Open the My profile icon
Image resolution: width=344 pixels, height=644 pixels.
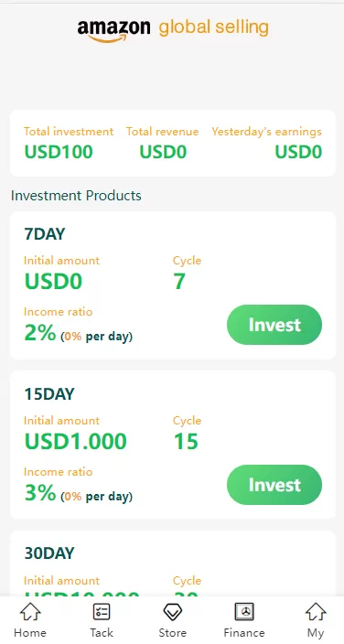[316, 612]
